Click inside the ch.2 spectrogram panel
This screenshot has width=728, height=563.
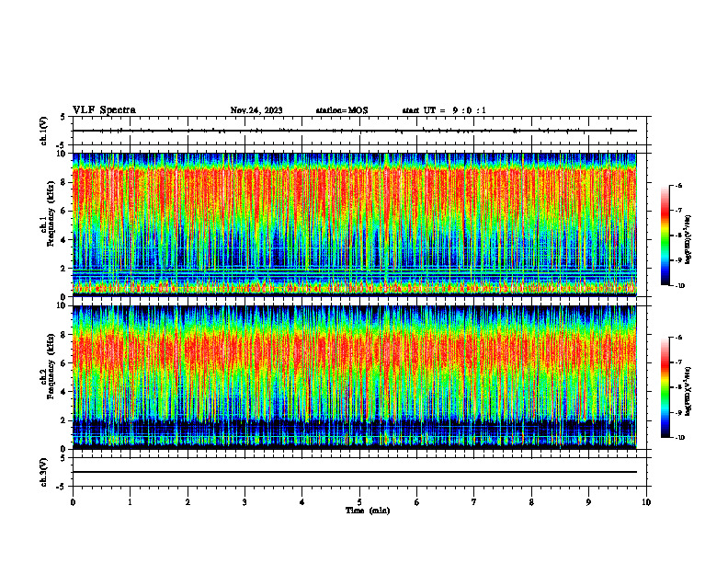(x=355, y=377)
